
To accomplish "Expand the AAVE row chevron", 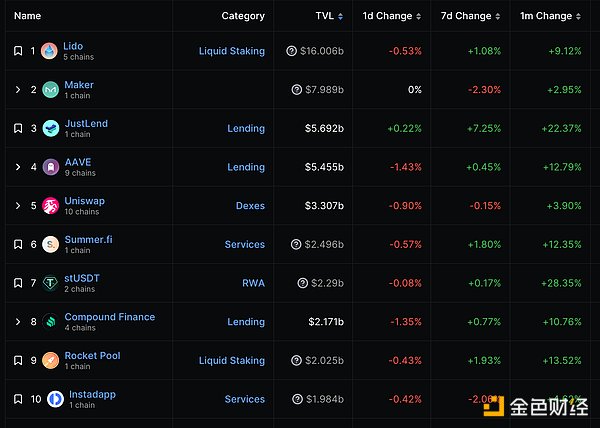I will tap(18, 167).
